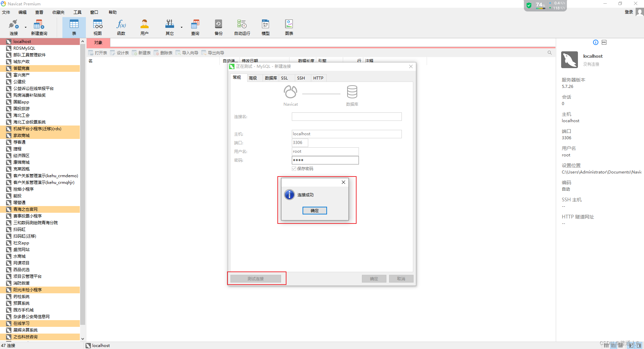Click 导入向导 (Import Wizard) in object toolbar
Viewport: 644px width, 349px height.
point(187,53)
